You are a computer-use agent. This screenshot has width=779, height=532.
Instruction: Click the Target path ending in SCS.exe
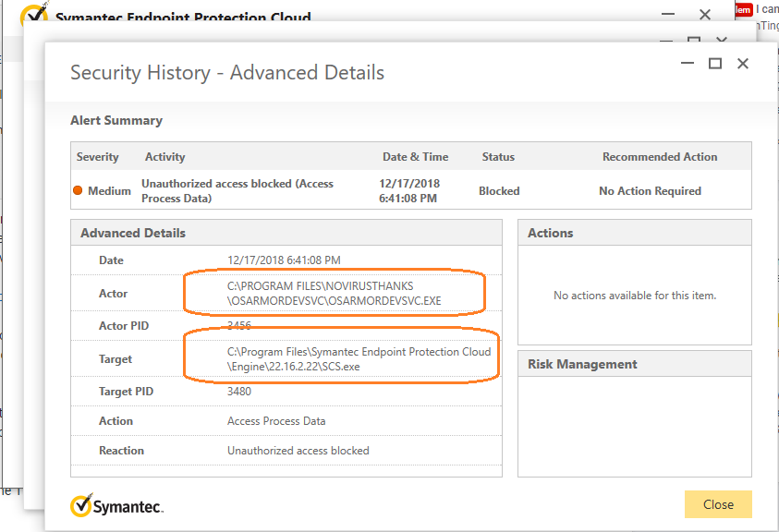point(359,359)
